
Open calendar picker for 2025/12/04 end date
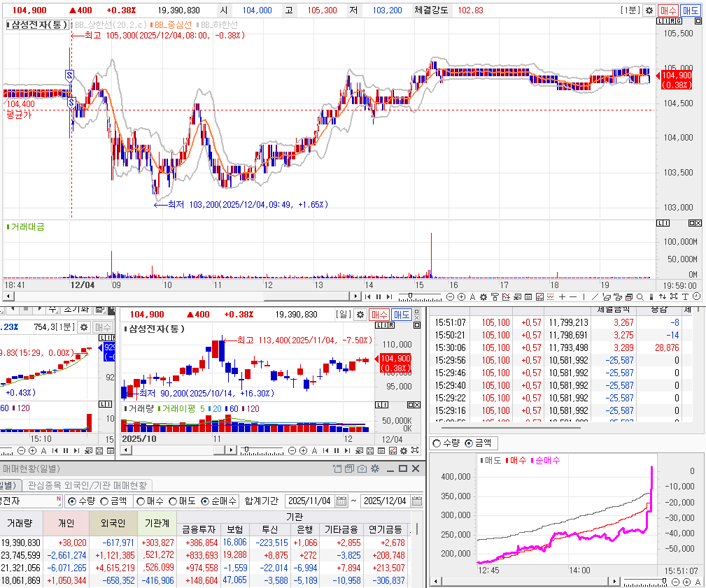417,501
